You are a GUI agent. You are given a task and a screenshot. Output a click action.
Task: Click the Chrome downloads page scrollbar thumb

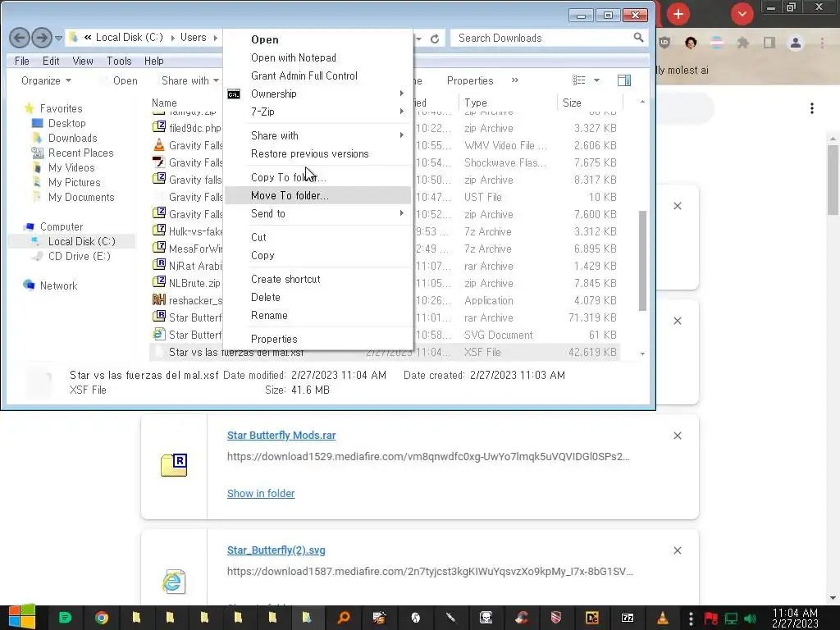[x=833, y=180]
